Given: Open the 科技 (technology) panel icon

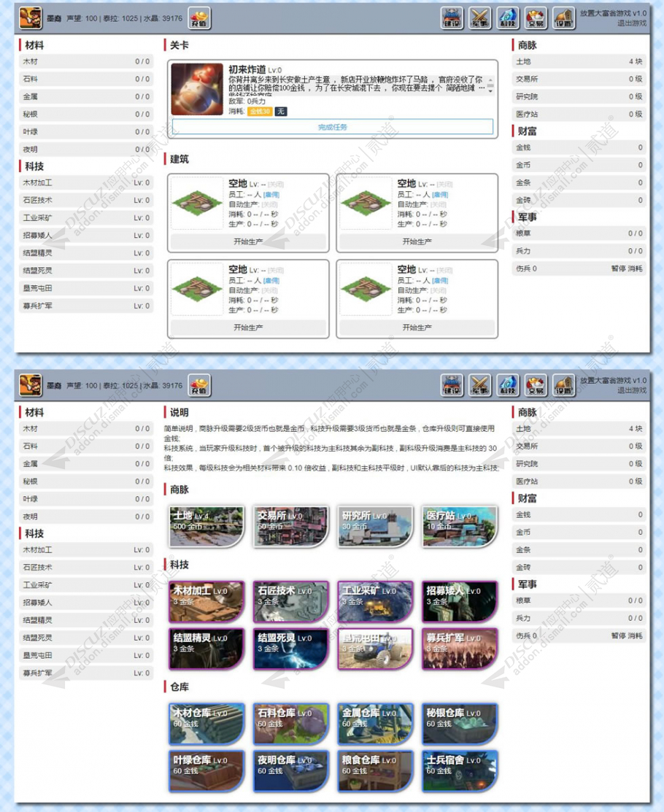Looking at the screenshot, I should [506, 16].
